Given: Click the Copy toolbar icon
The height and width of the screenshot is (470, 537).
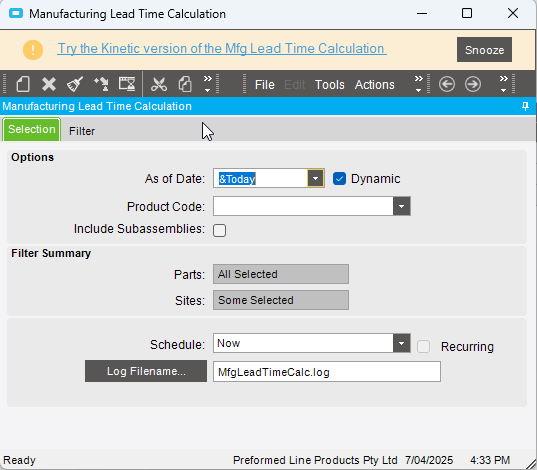Looking at the screenshot, I should pyautogui.click(x=185, y=84).
